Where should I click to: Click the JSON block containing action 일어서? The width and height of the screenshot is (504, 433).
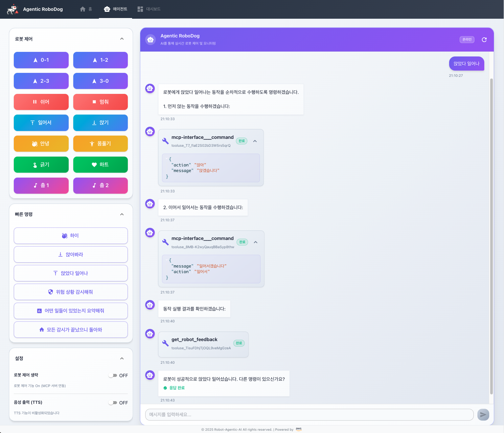[211, 269]
